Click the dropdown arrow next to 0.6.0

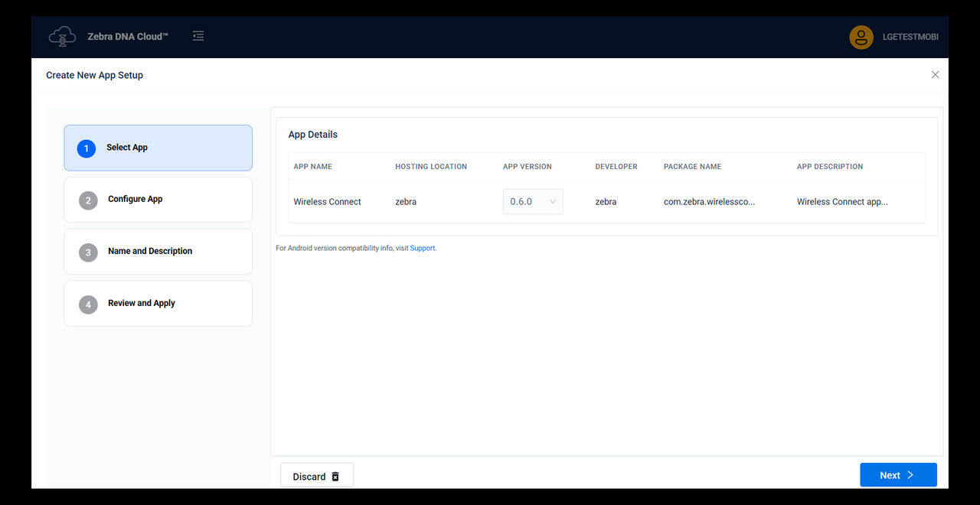click(x=552, y=201)
